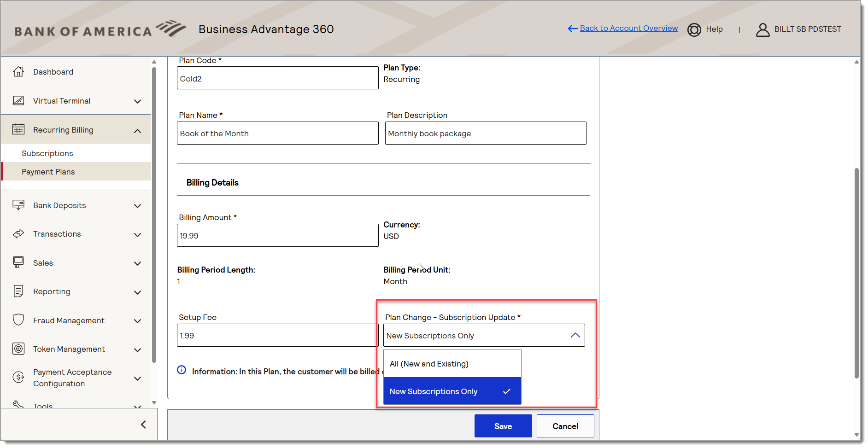Click the Dashboard home icon
The image size is (868, 448).
click(18, 72)
